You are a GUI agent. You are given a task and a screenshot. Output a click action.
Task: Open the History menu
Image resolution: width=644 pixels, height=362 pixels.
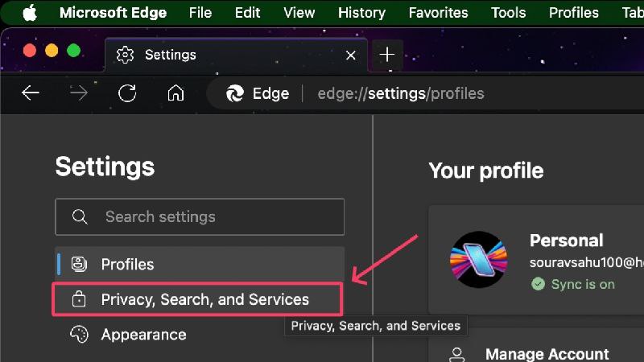click(x=361, y=13)
